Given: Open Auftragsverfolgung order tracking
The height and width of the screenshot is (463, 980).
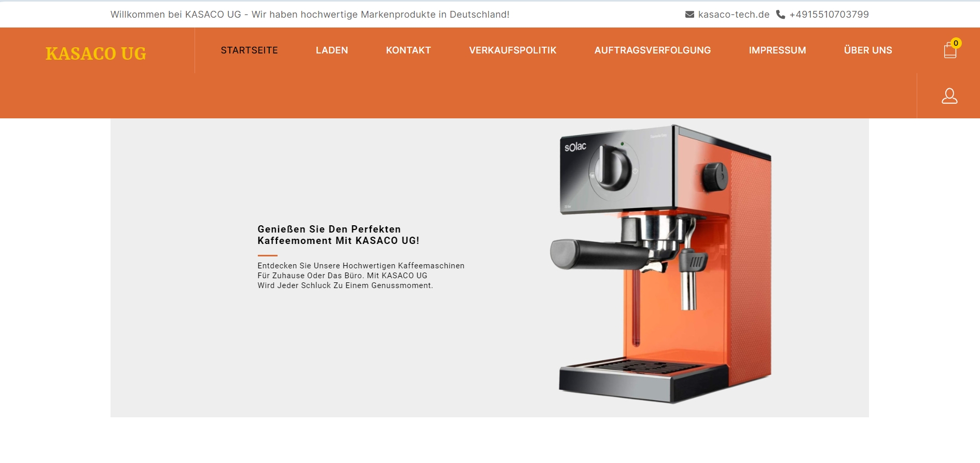Looking at the screenshot, I should [653, 50].
